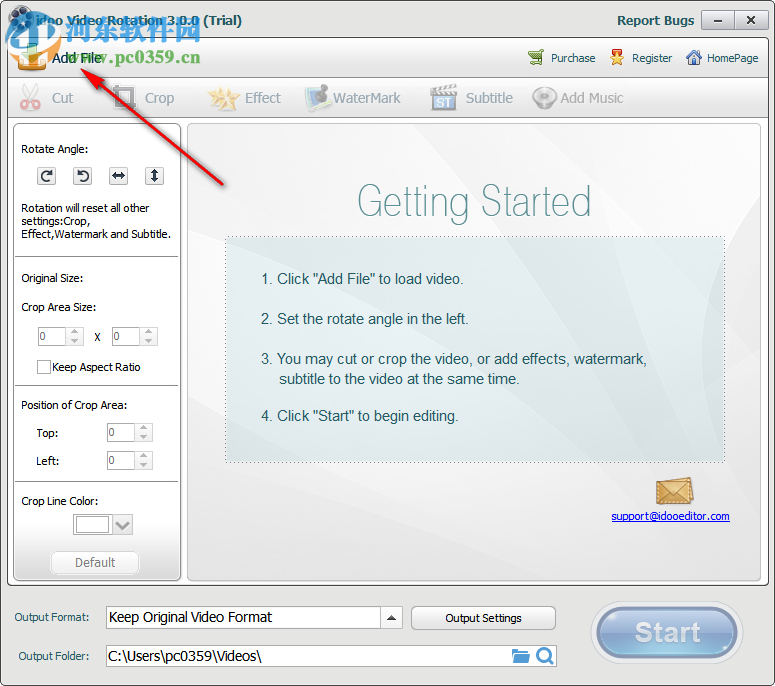Decrease crop area height stepper down
This screenshot has width=775, height=686.
[x=148, y=341]
